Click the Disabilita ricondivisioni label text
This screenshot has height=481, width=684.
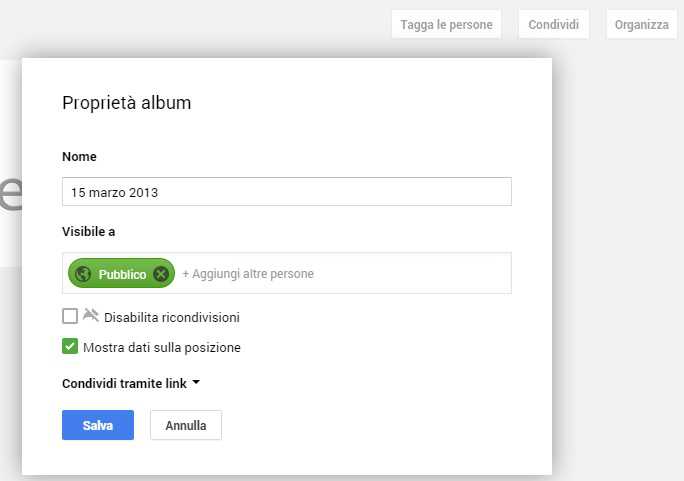172,317
